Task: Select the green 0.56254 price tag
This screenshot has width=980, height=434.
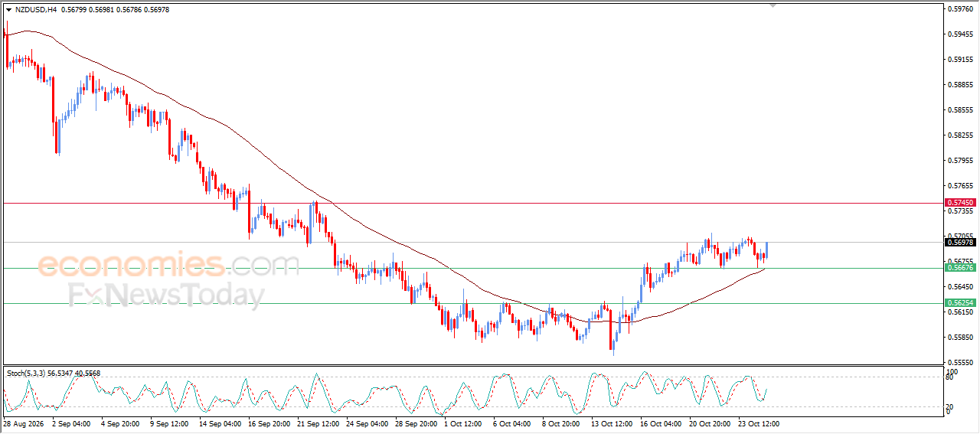Action: (960, 303)
